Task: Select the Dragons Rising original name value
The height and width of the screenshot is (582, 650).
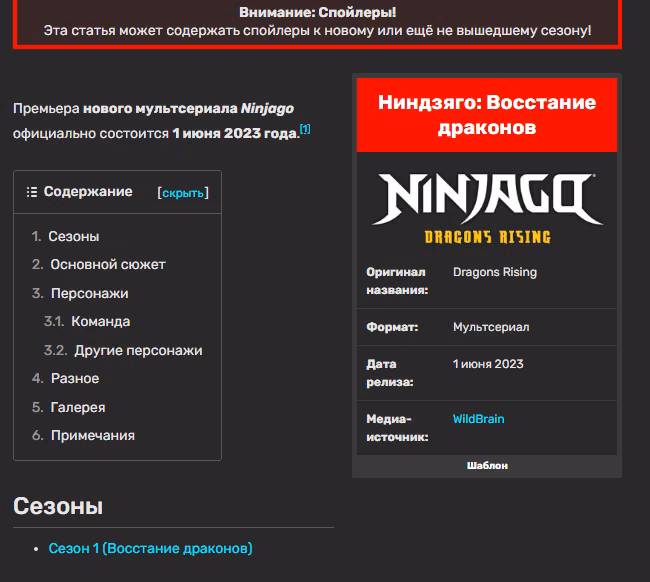Action: (495, 272)
